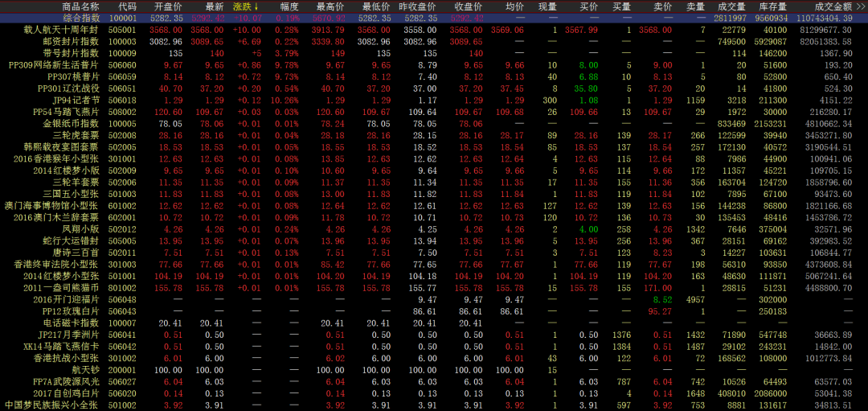Sort by 成交量 column header
The height and width of the screenshot is (411, 868).
point(731,6)
